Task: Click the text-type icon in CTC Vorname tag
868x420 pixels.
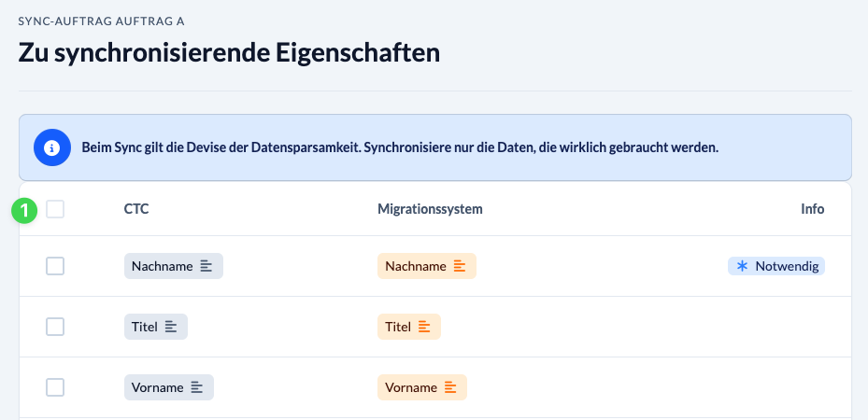Action: tap(196, 387)
